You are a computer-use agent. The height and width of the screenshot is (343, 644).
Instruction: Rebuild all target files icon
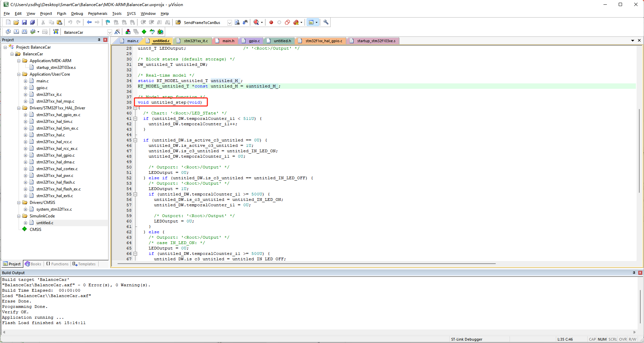tap(24, 32)
